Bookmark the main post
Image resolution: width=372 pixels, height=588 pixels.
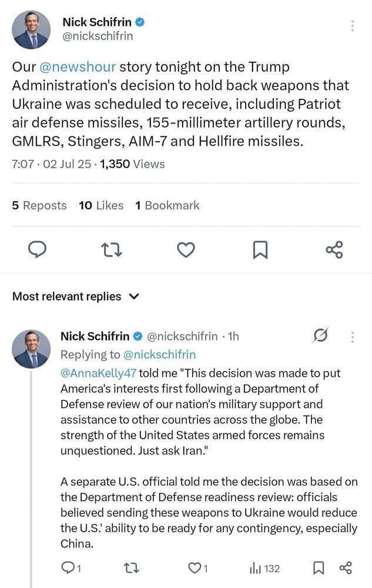pos(260,250)
